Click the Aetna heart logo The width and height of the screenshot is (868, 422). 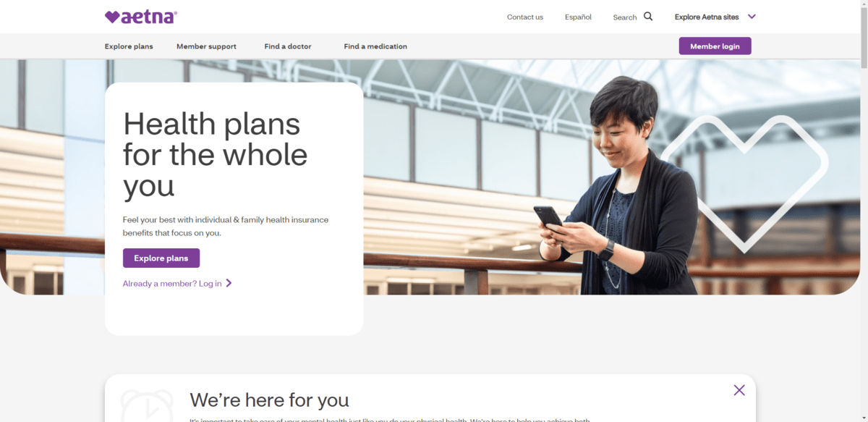[x=140, y=17]
